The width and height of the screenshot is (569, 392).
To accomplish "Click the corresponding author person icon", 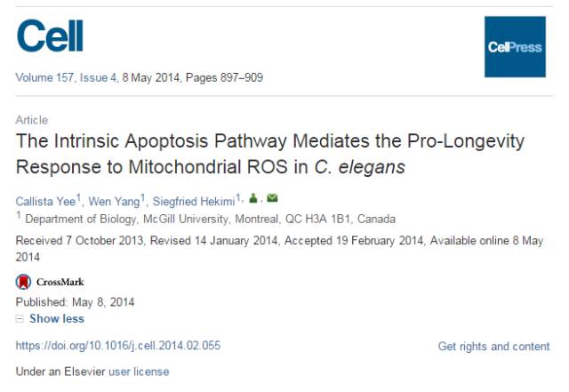I will point(252,198).
